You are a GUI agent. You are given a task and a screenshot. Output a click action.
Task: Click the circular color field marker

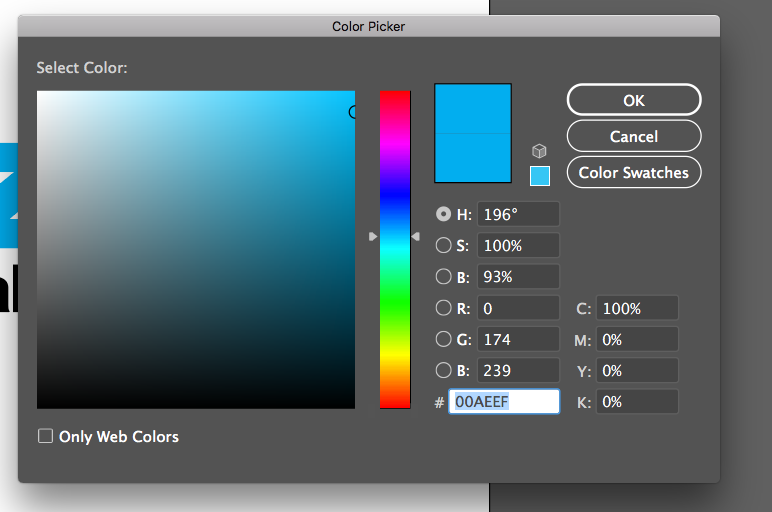point(354,112)
